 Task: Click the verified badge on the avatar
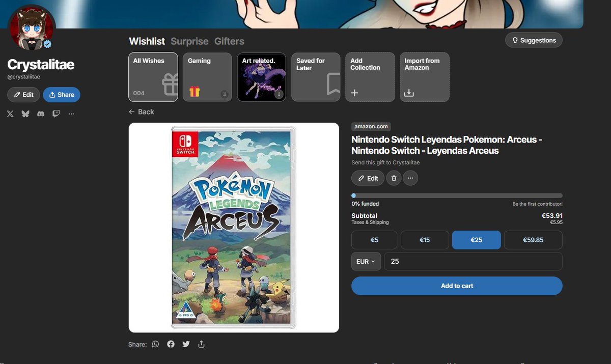pyautogui.click(x=47, y=44)
